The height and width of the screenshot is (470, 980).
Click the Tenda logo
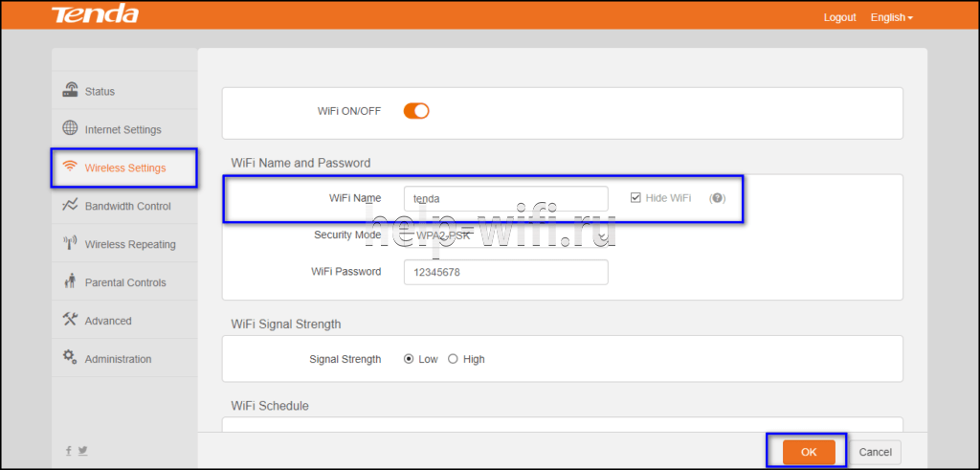point(95,15)
